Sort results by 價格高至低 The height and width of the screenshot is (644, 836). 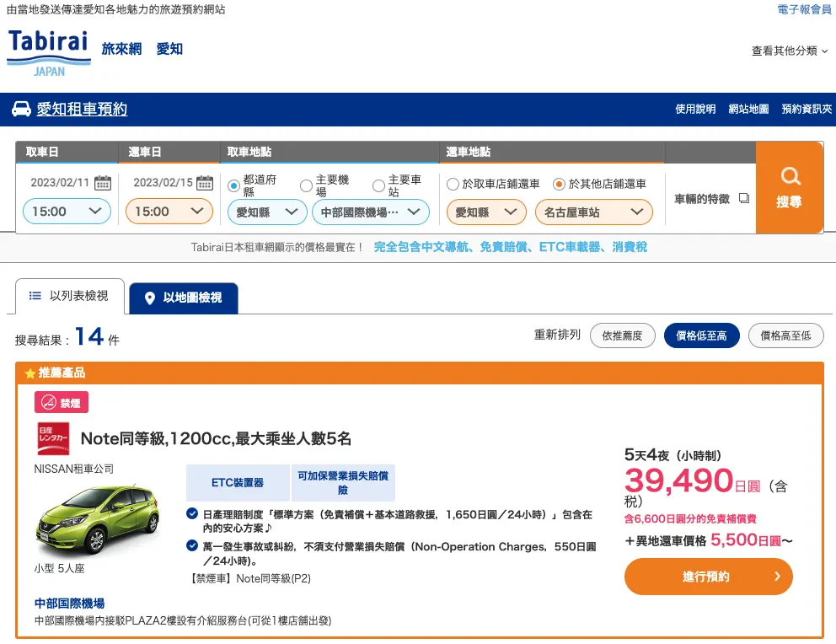pyautogui.click(x=785, y=335)
